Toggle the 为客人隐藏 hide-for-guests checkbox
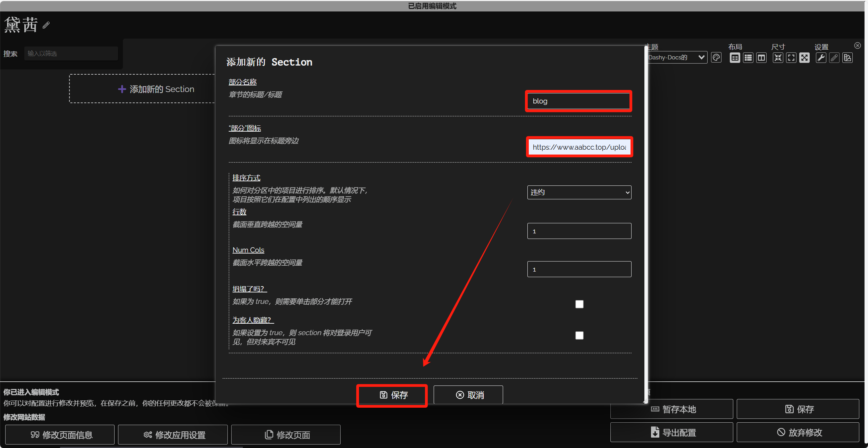 579,335
